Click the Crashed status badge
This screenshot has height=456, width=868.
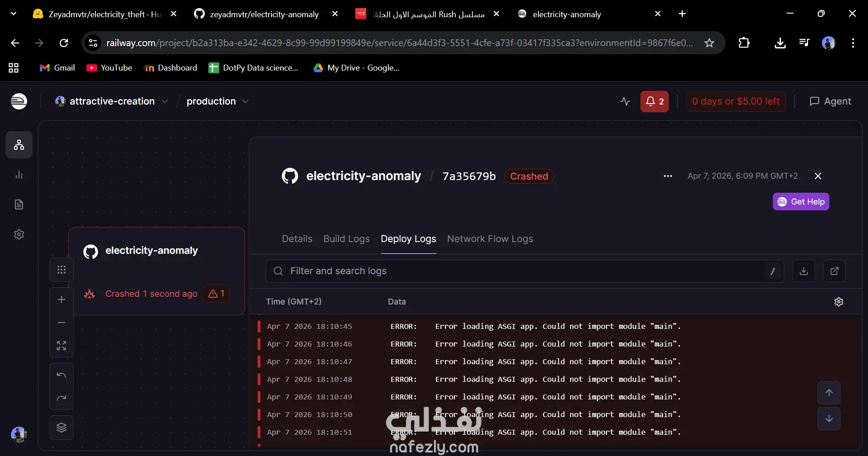(x=529, y=176)
